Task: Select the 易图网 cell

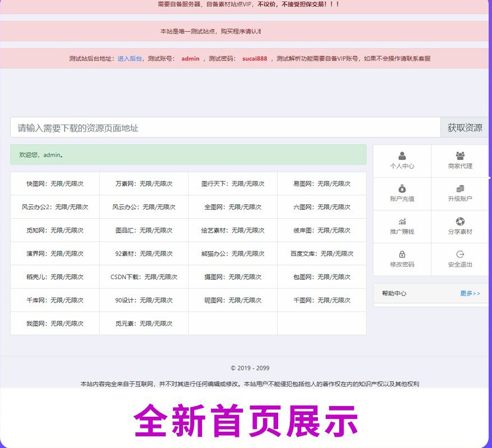Action: tap(322, 183)
